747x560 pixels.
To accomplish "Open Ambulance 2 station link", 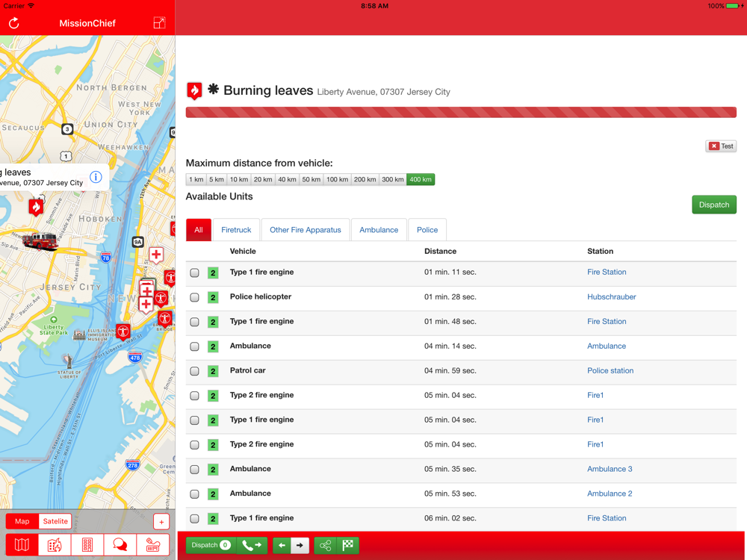I will (610, 494).
